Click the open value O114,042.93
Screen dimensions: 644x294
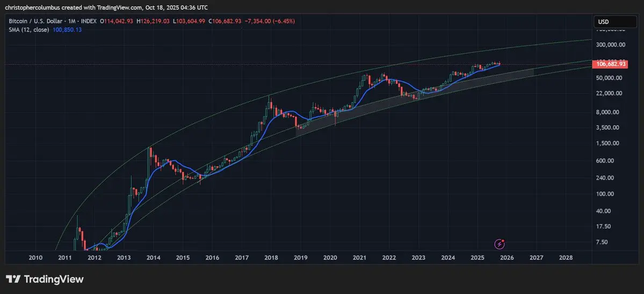118,21
